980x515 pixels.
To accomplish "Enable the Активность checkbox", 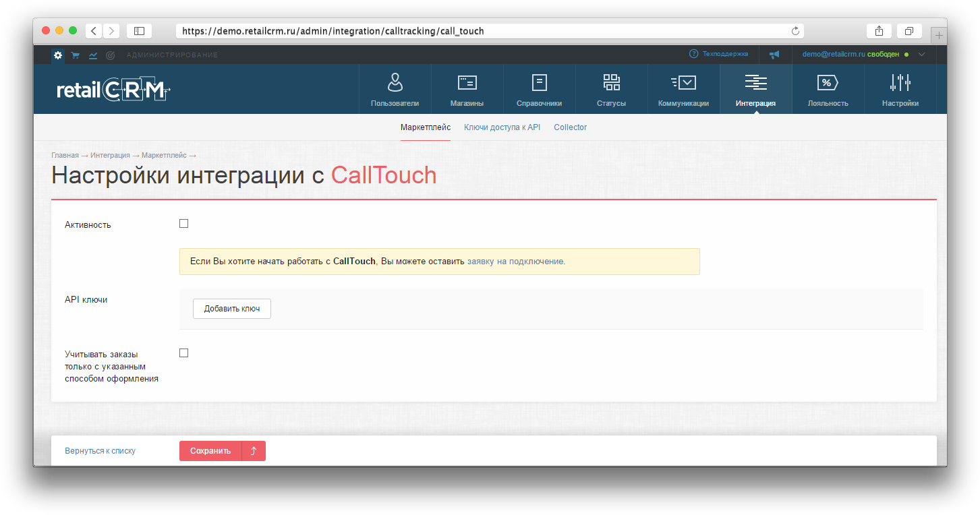I will [x=183, y=223].
